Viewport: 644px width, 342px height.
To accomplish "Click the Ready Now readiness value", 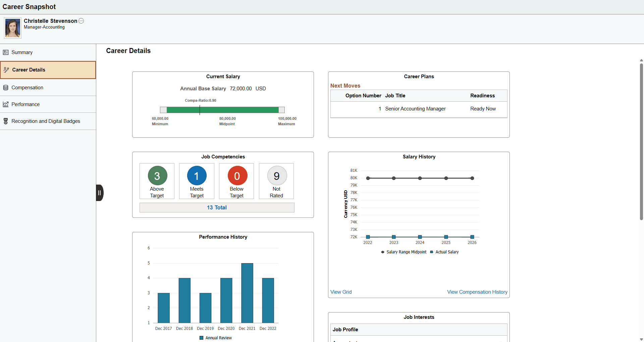I will (x=483, y=109).
